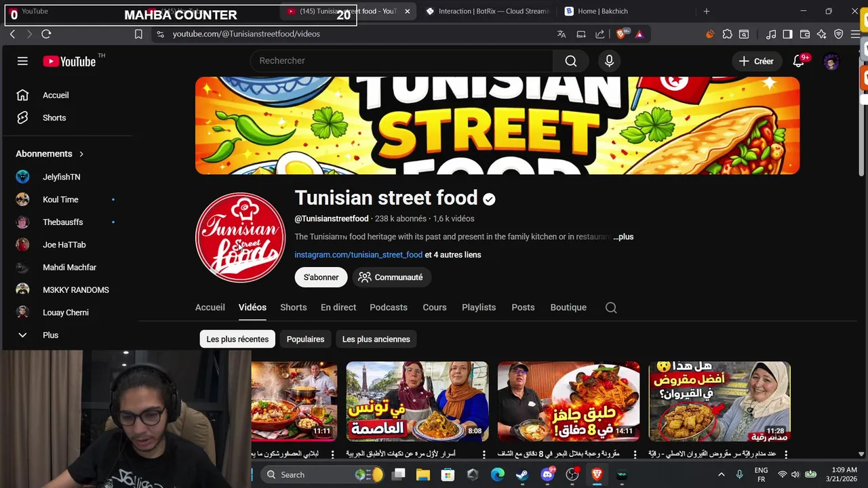868x488 pixels.
Task: Reload the page with refresh icon
Action: pos(46,34)
